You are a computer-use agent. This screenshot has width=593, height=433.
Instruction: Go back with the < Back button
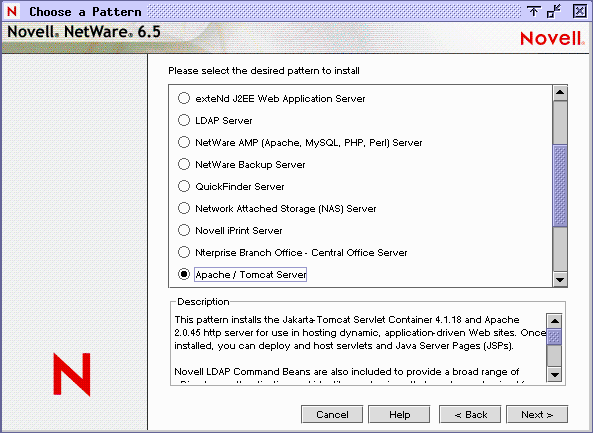[470, 414]
